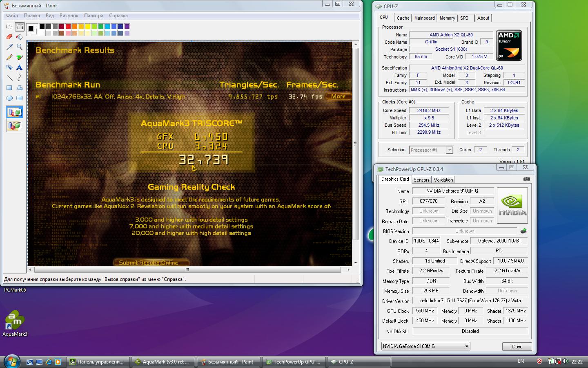Select the Rectangle shape tool
The height and width of the screenshot is (368, 588).
point(9,88)
